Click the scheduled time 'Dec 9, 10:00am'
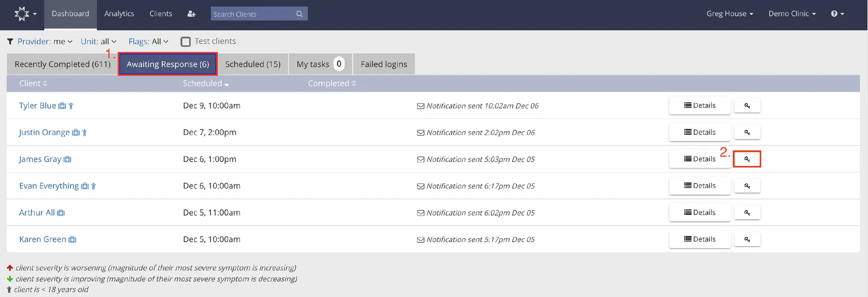 coord(212,106)
